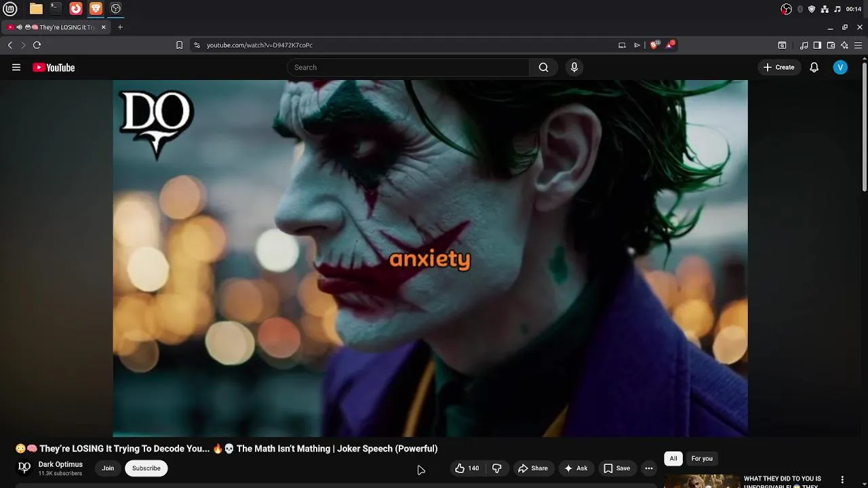Image resolution: width=868 pixels, height=488 pixels.
Task: Open Brave Rewards triangle icon
Action: pyautogui.click(x=670, y=45)
